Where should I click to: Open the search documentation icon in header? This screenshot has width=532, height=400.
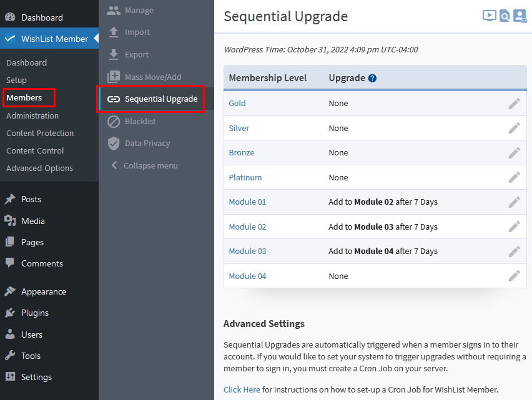(505, 16)
